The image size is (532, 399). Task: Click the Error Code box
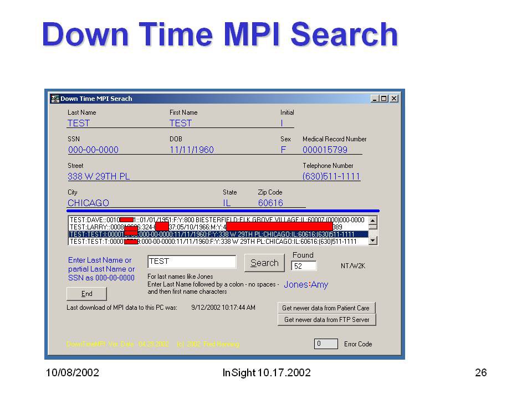coord(326,344)
